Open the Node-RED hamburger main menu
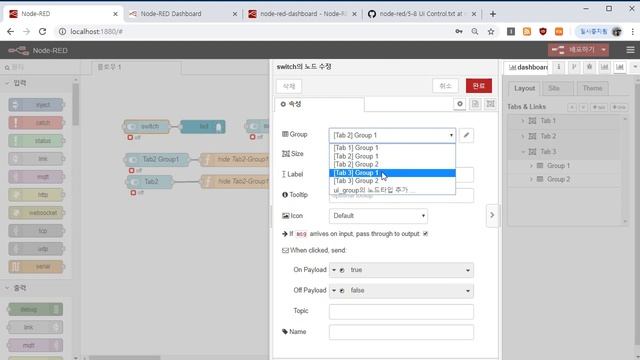 pos(630,50)
